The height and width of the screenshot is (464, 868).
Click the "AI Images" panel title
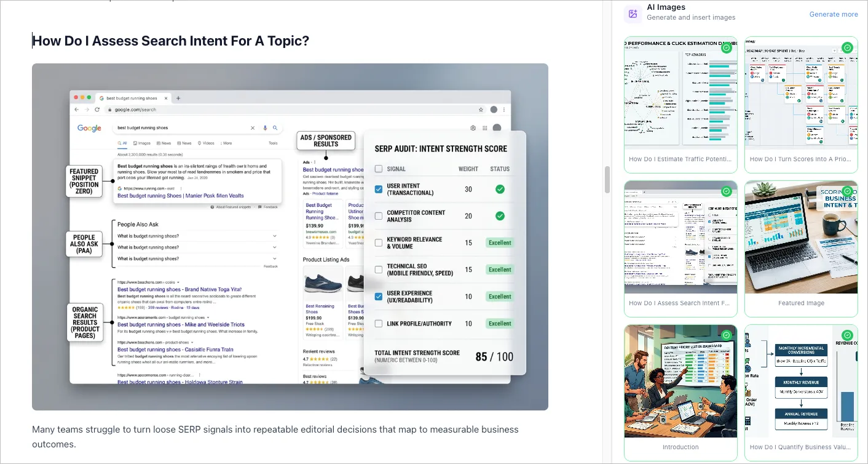pyautogui.click(x=666, y=7)
